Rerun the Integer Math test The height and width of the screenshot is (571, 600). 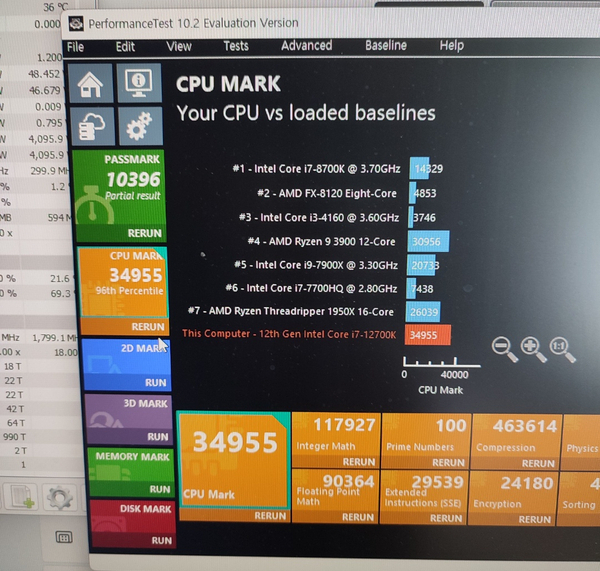tap(359, 462)
